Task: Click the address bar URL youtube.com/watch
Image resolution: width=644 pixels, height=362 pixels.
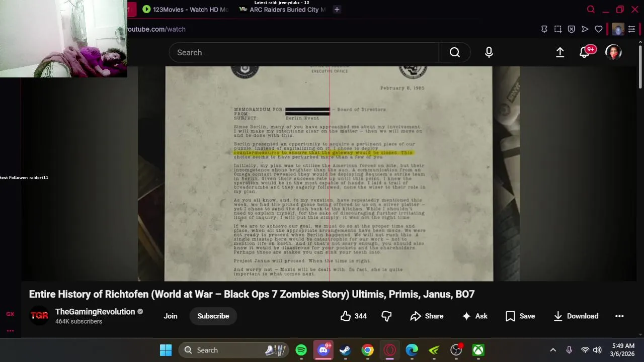Action: pos(156,29)
